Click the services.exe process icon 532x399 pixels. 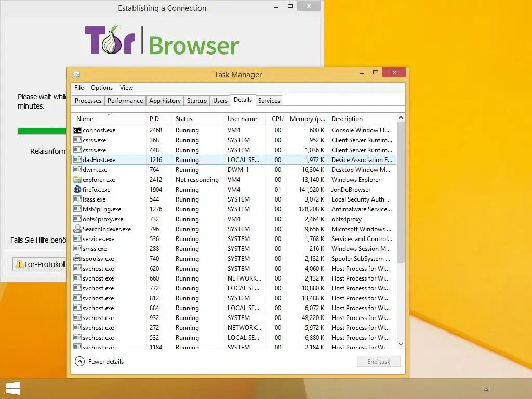(77, 239)
